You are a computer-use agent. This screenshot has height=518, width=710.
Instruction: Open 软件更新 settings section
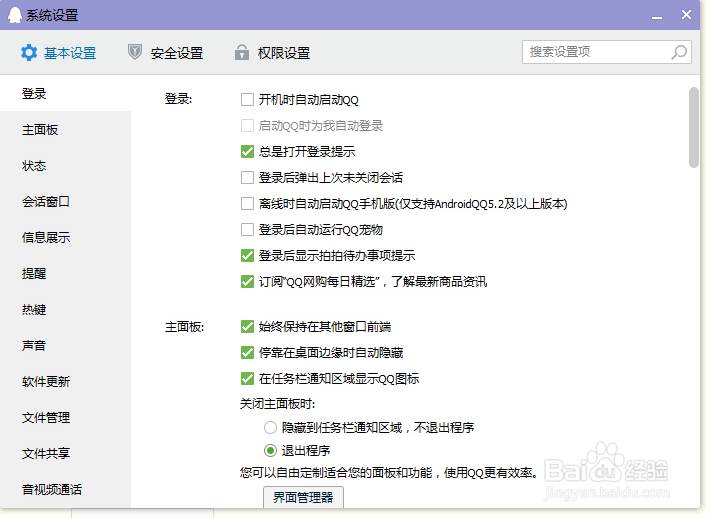[65, 382]
